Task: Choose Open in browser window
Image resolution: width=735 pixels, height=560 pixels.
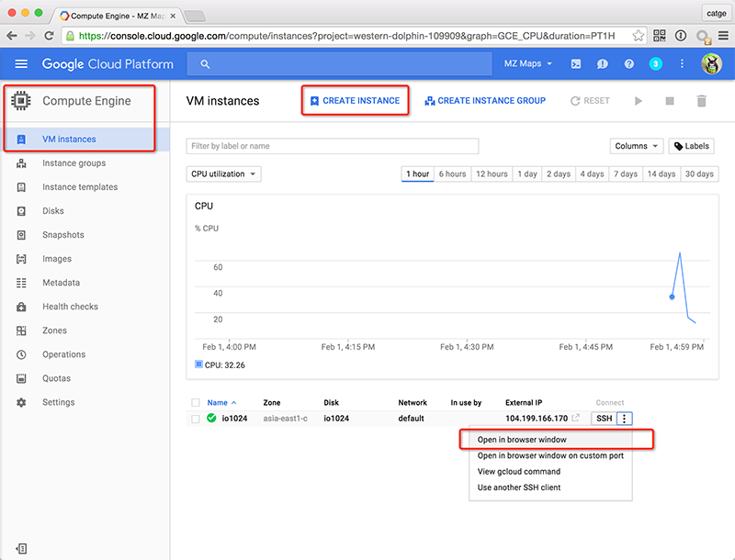Action: 550,440
